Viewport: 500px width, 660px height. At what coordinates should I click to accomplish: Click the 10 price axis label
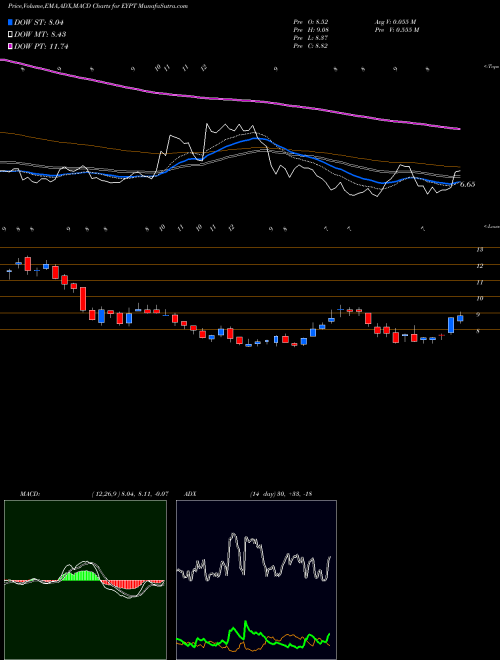tap(479, 298)
